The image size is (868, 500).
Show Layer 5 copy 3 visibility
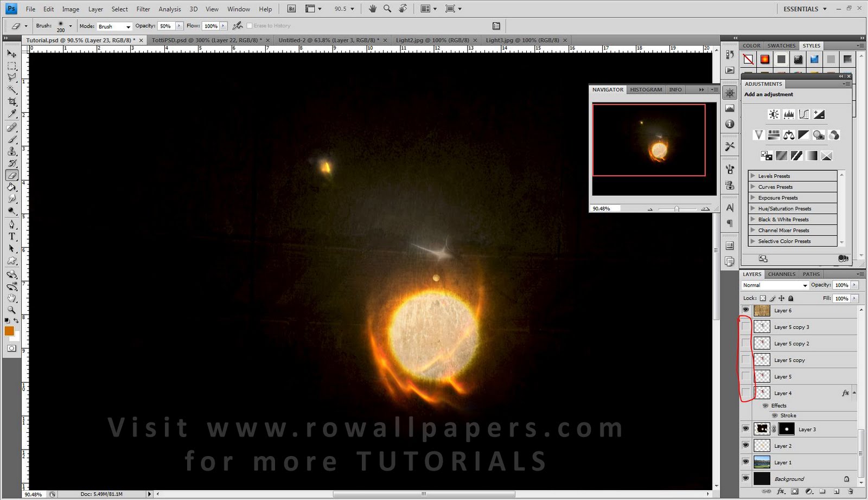coord(746,326)
